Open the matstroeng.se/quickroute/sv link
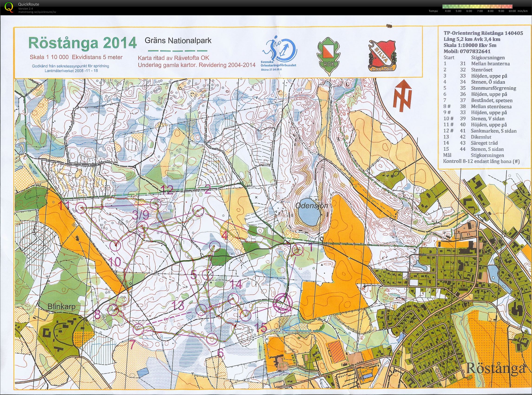The width and height of the screenshot is (532, 395). click(x=37, y=12)
